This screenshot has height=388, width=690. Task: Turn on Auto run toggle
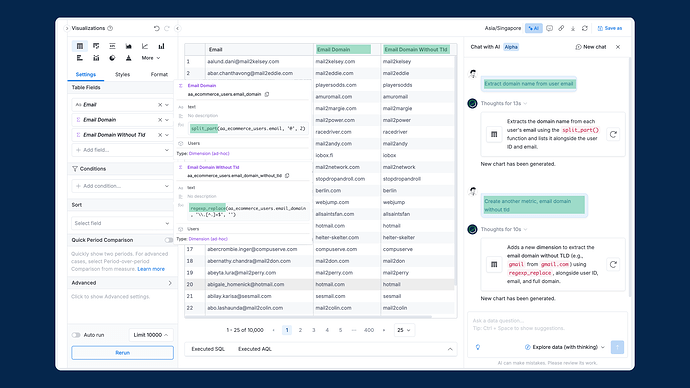click(x=76, y=335)
